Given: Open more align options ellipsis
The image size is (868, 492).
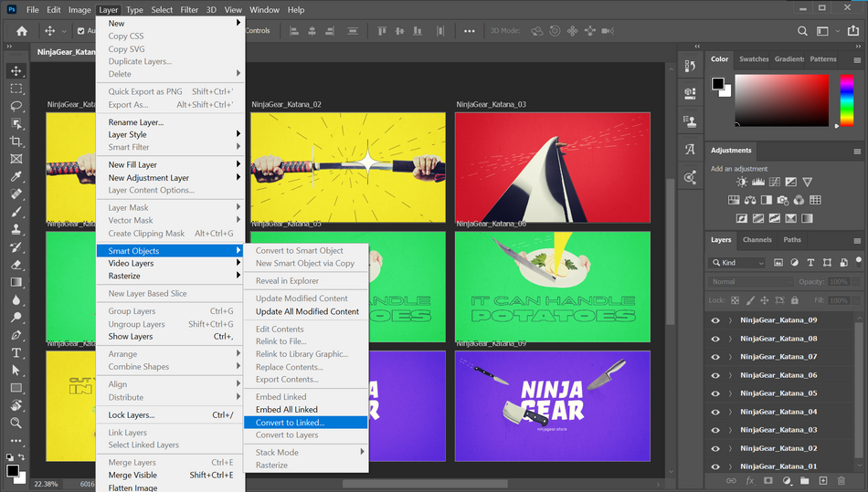Looking at the screenshot, I should (x=470, y=31).
